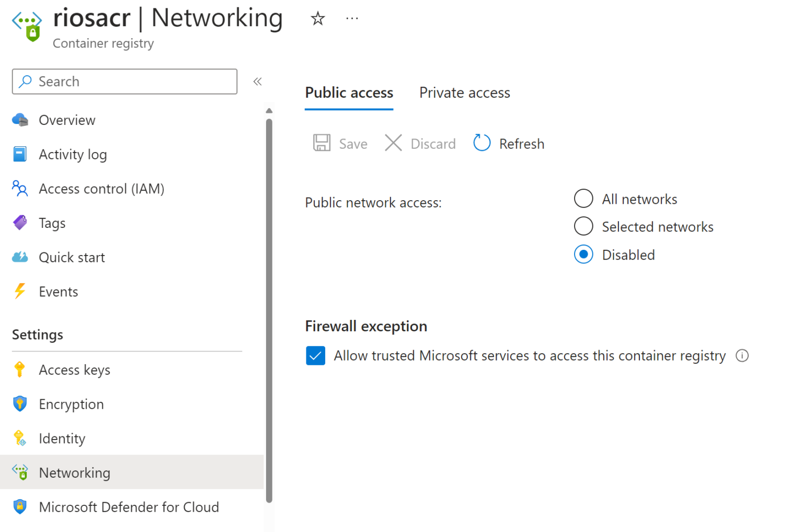Select the All networks radio button
Viewport: 803px width, 532px height.
pyautogui.click(x=583, y=199)
